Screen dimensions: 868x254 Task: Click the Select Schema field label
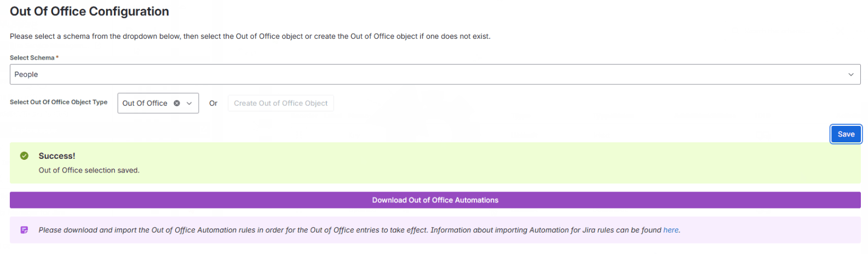click(x=32, y=57)
